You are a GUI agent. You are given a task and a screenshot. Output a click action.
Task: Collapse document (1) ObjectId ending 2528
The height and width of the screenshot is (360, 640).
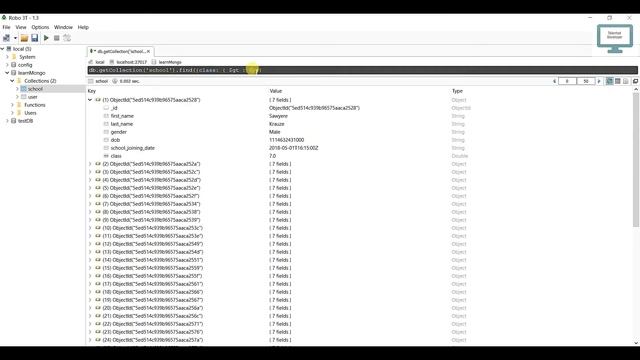[x=90, y=100]
